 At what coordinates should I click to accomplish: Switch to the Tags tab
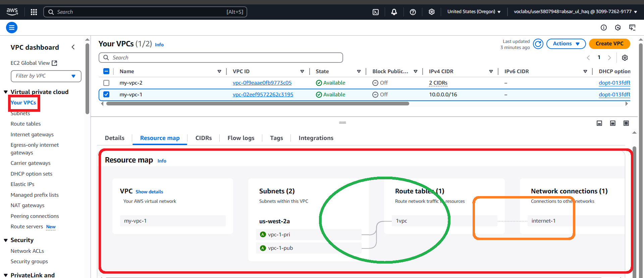tap(276, 138)
